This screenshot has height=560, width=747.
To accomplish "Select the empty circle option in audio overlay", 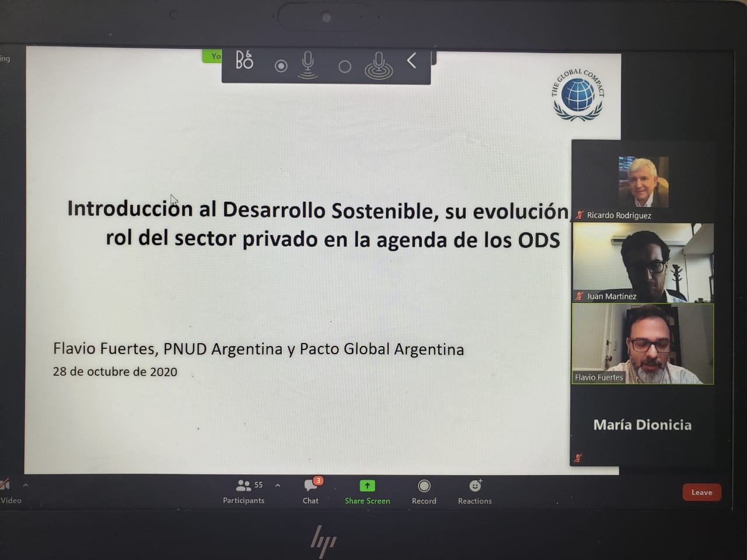I will (345, 67).
